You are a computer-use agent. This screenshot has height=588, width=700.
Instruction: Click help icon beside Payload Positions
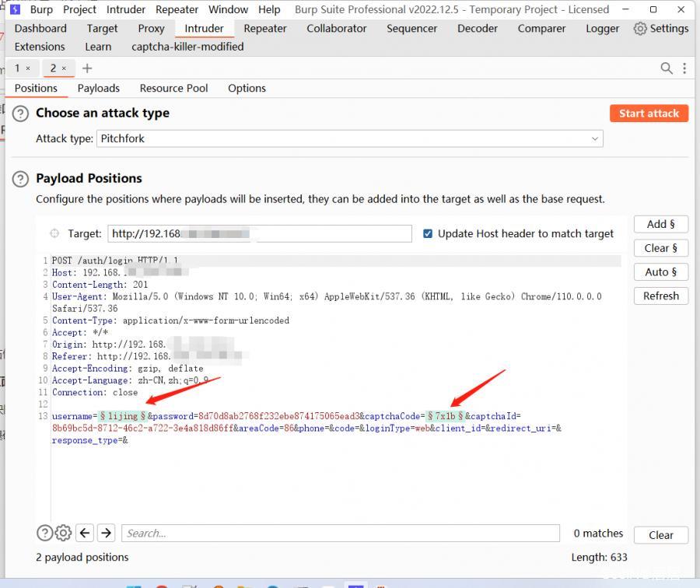[x=21, y=179]
